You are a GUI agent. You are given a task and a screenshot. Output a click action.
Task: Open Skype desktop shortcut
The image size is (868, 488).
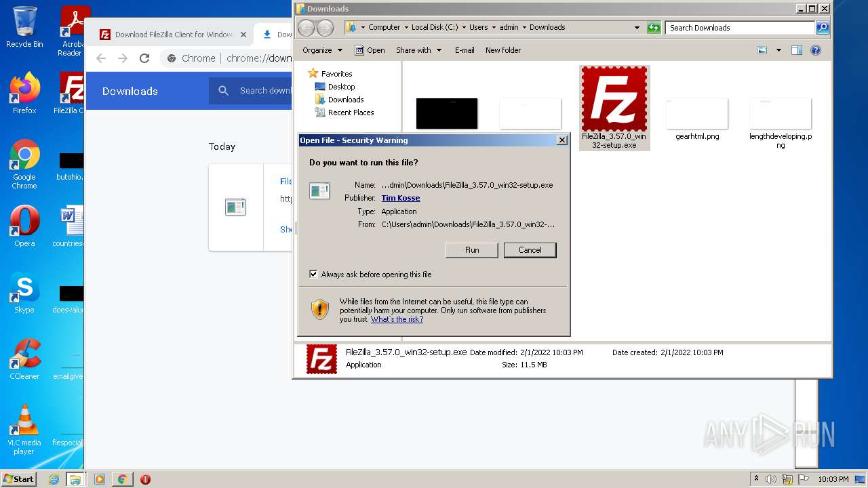24,293
